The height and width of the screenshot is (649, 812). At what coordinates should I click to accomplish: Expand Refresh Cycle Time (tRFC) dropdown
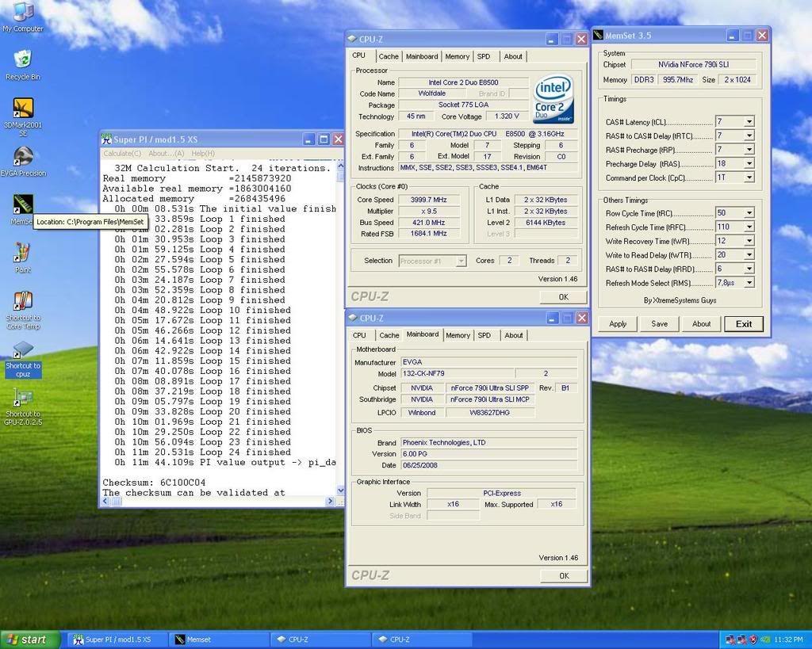tap(749, 227)
